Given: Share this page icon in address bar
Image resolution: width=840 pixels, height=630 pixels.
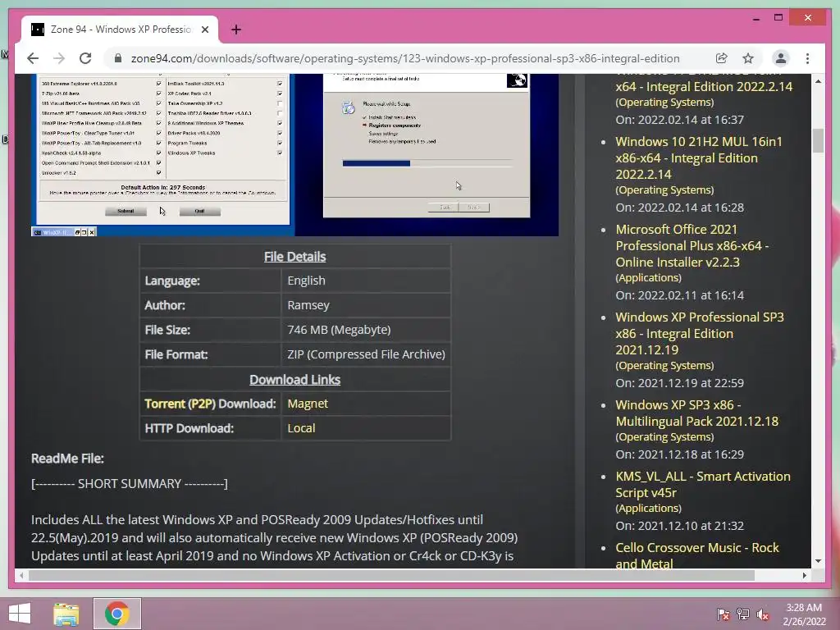Looking at the screenshot, I should point(722,58).
